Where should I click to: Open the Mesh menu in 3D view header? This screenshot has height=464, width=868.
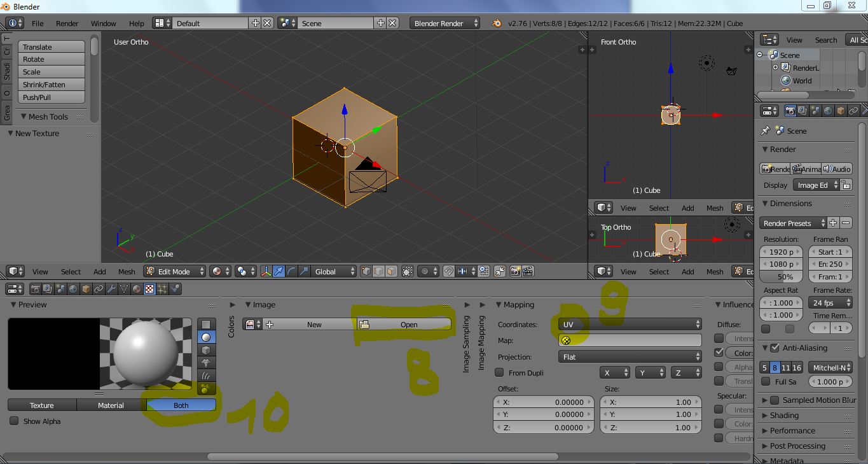pyautogui.click(x=126, y=272)
